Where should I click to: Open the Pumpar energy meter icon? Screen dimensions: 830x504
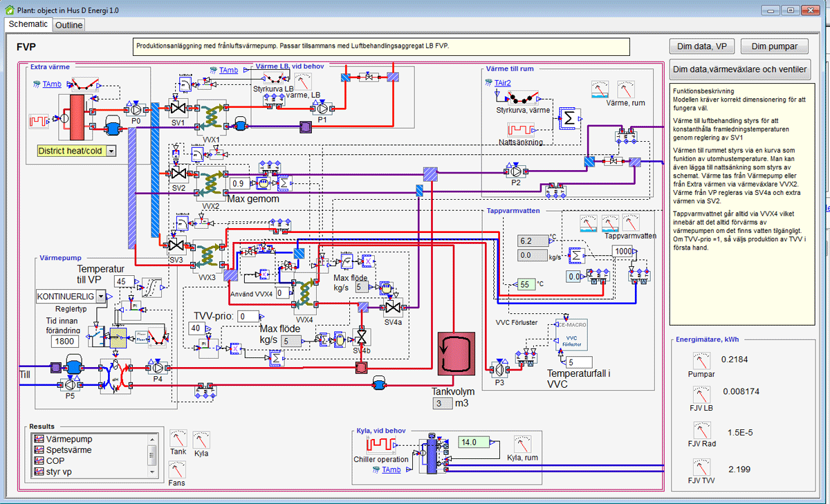[702, 362]
